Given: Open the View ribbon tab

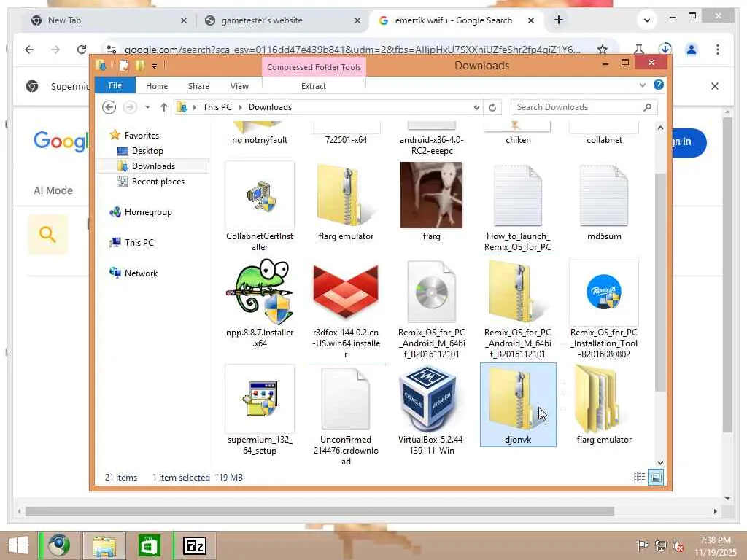Looking at the screenshot, I should coord(239,86).
